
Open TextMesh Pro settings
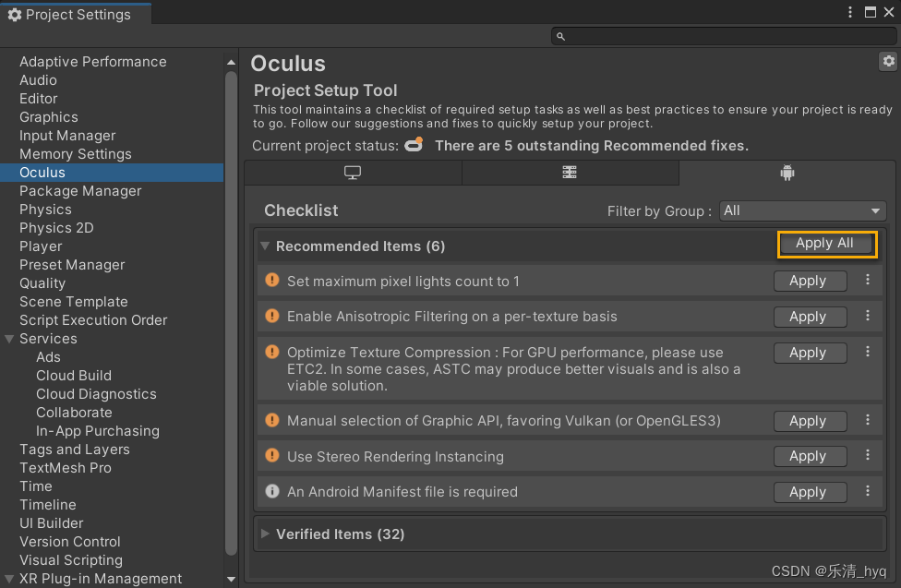(x=66, y=467)
